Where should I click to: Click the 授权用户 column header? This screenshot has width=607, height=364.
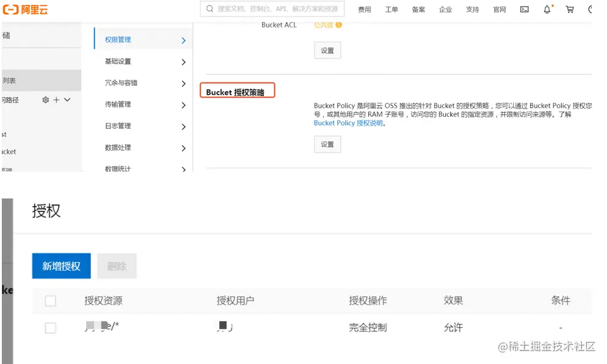(x=235, y=300)
